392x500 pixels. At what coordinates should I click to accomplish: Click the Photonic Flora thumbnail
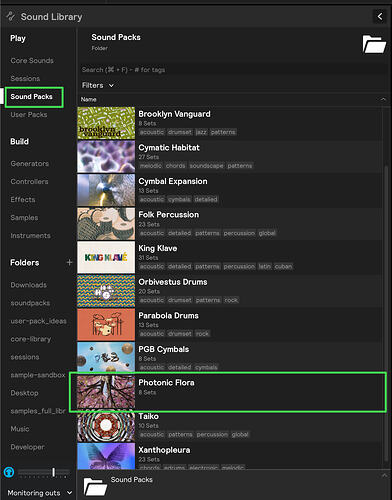106,392
